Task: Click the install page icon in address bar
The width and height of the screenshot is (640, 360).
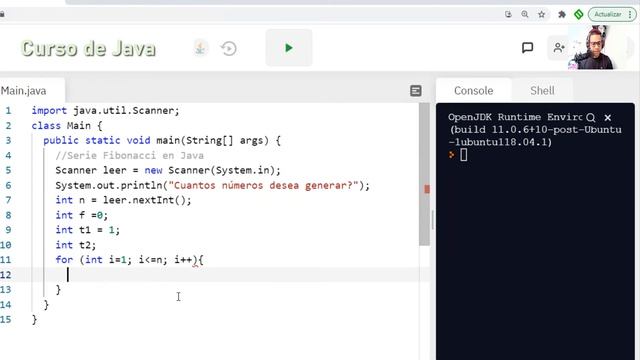Action: coord(508,14)
